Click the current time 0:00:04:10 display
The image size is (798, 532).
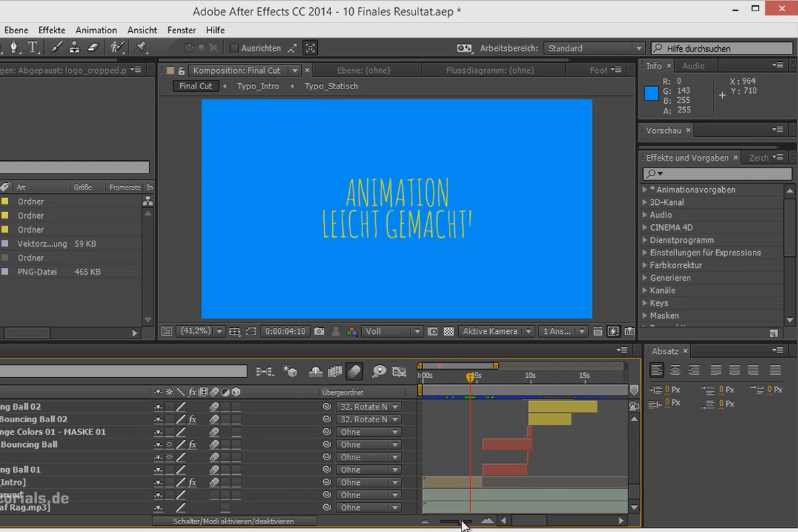click(x=285, y=331)
